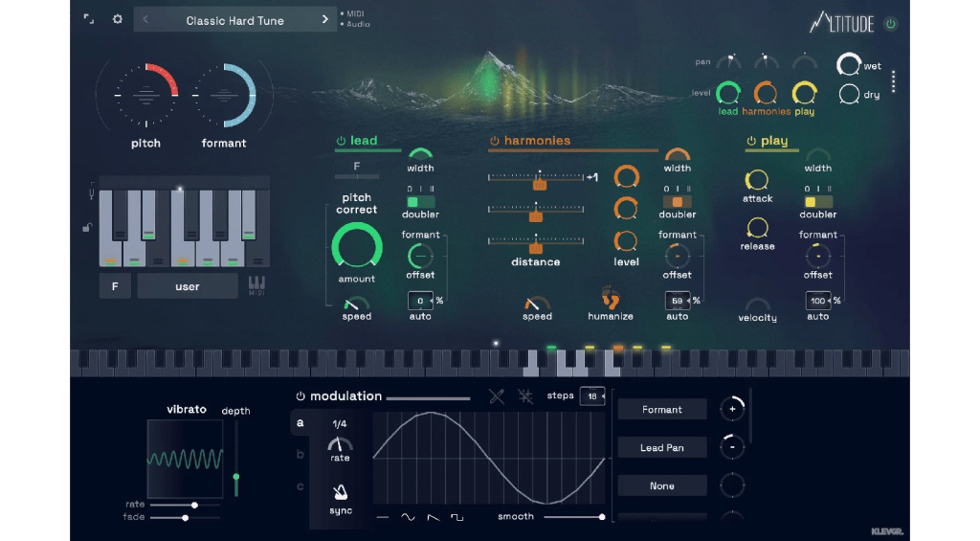Viewport: 980px width, 541px height.
Task: Click the play width knob
Action: click(x=817, y=154)
